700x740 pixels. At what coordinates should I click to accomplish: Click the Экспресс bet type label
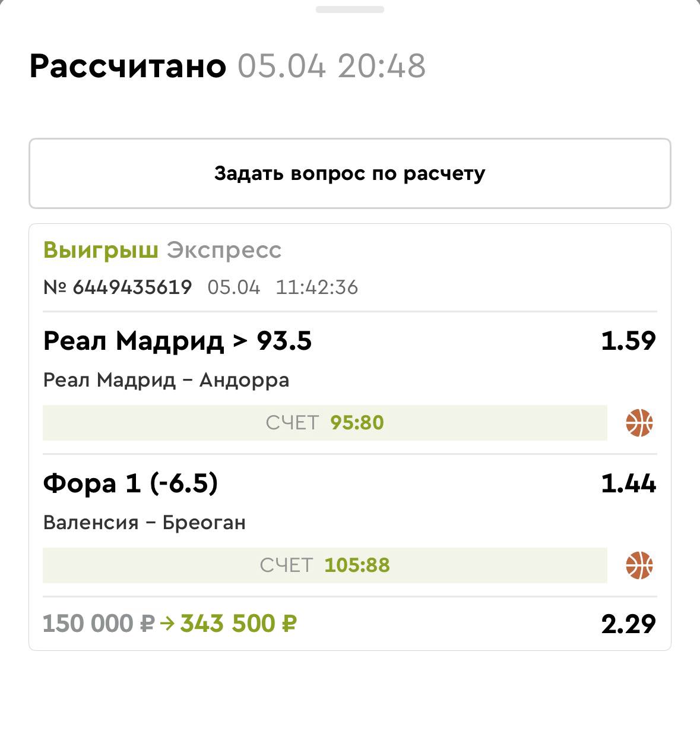click(x=224, y=250)
